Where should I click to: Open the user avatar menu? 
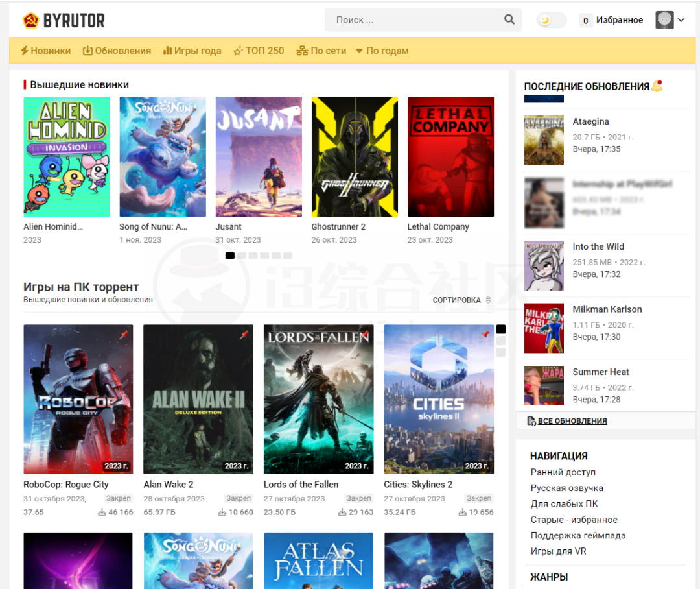click(664, 20)
